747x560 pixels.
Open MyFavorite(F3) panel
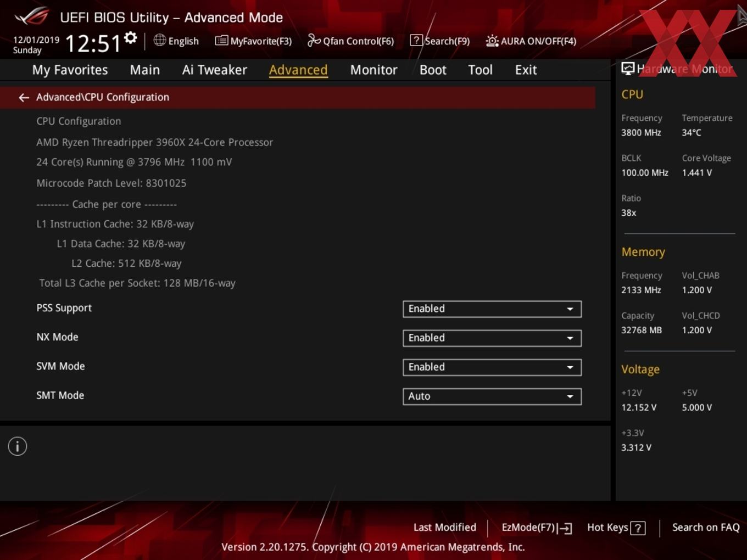point(253,41)
